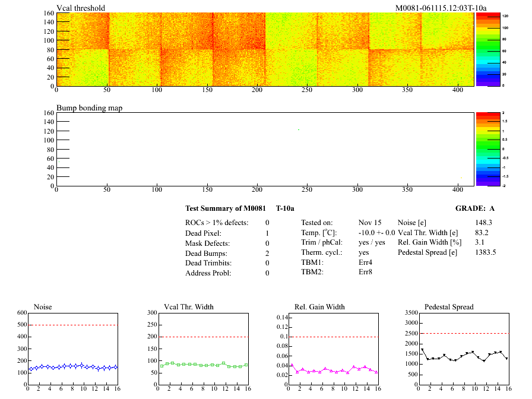Click the magenta Rel. Gain Width data line
532x399 pixels.
pos(334,369)
